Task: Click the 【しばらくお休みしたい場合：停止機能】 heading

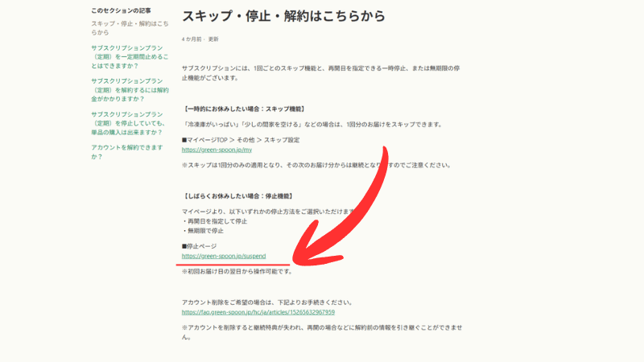Action: pyautogui.click(x=237, y=195)
